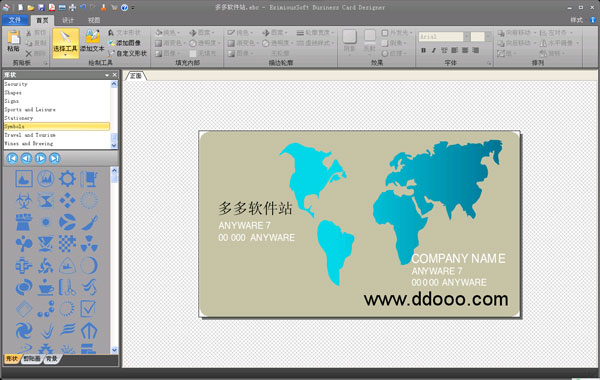Click Custom Shape (自定义形状) tool
The image size is (600, 380).
tap(127, 53)
